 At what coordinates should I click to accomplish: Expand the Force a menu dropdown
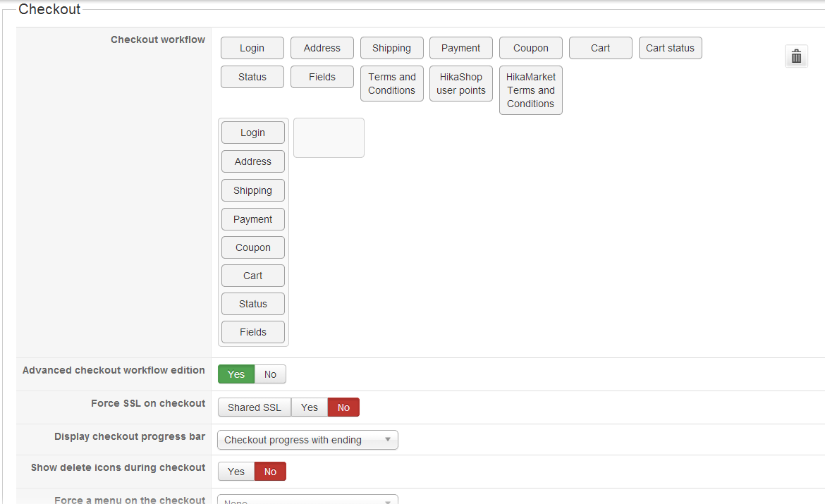(x=307, y=500)
